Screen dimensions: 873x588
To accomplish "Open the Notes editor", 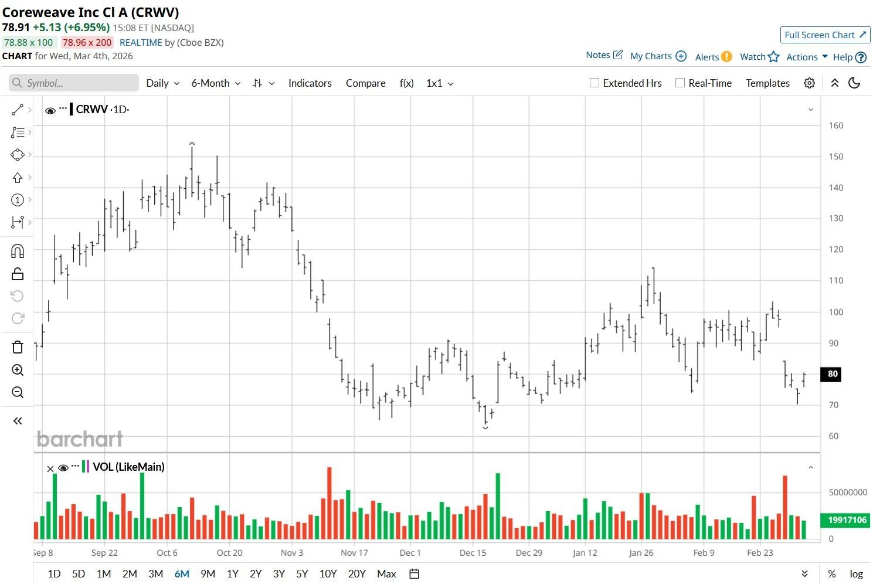I will pos(604,55).
